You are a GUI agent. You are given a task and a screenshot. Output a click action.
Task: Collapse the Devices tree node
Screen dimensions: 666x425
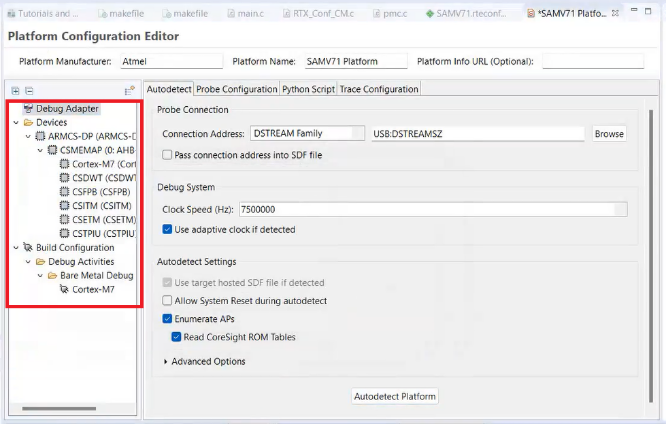pos(15,122)
